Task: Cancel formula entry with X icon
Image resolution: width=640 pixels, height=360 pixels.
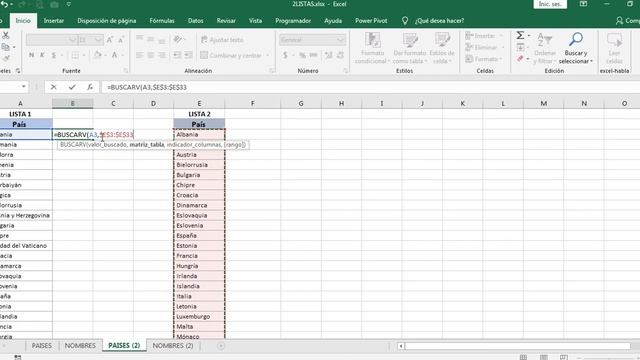Action: click(x=53, y=87)
